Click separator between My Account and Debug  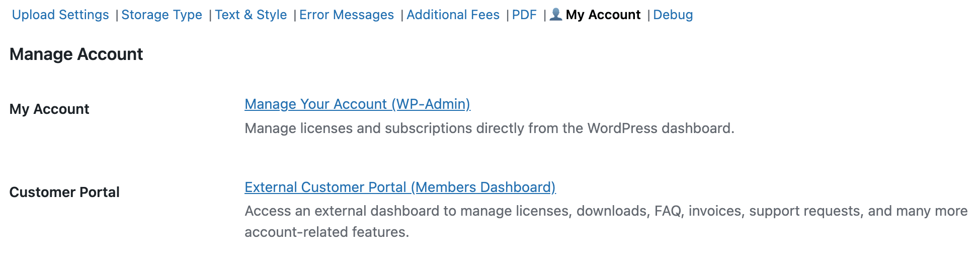[x=648, y=16]
